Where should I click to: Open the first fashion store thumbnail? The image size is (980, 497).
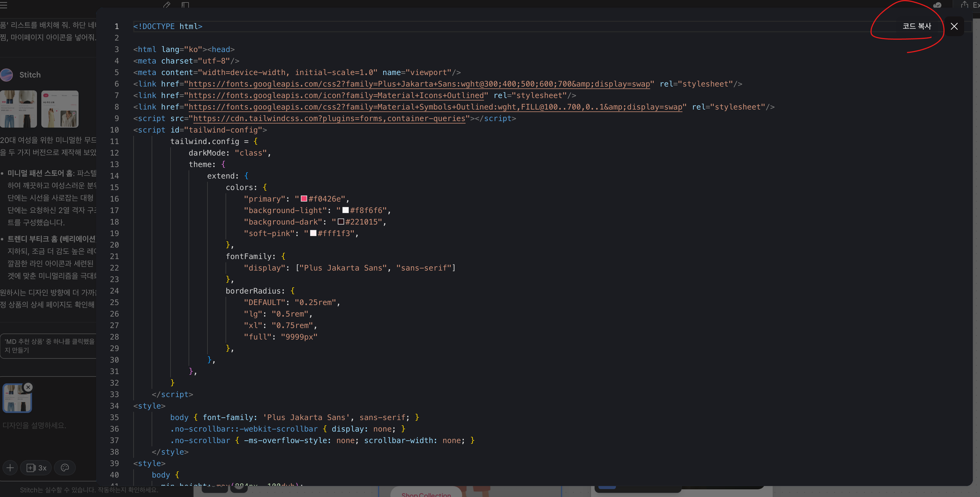(18, 109)
